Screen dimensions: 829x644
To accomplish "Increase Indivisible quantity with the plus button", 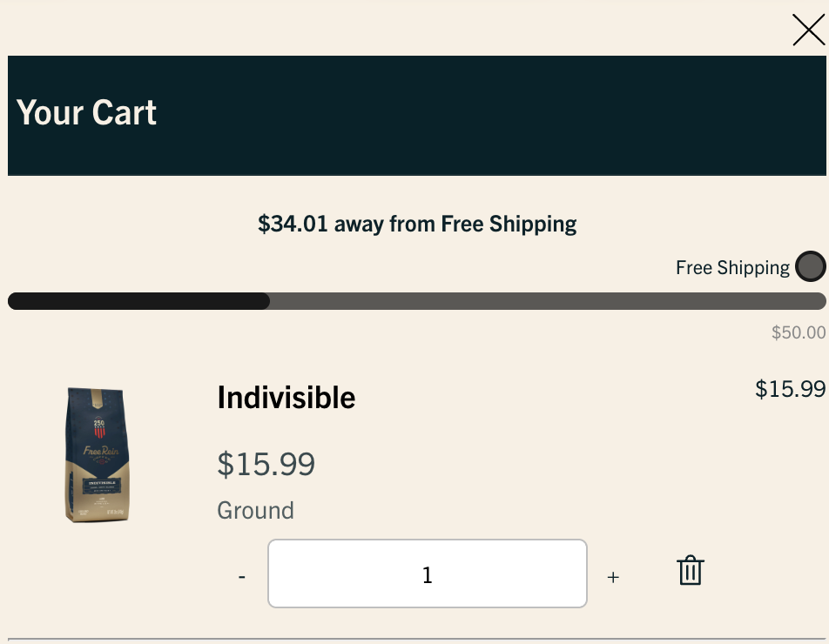I will 613,577.
